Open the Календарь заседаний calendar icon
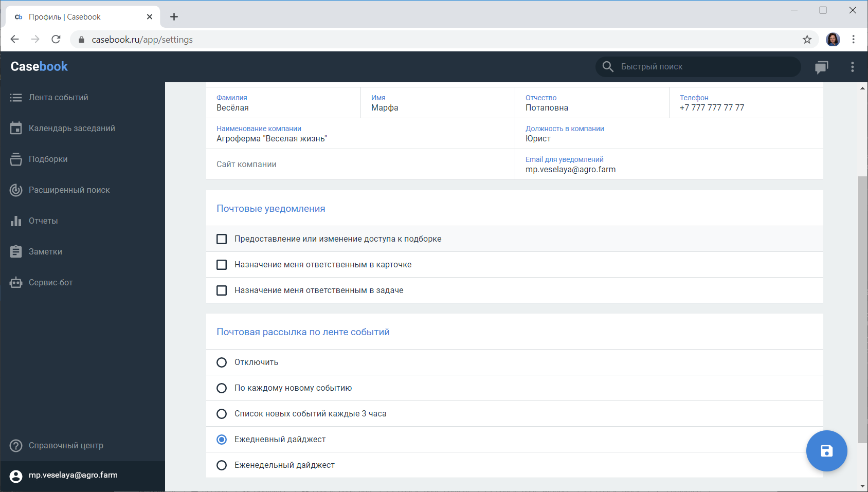 pyautogui.click(x=16, y=128)
